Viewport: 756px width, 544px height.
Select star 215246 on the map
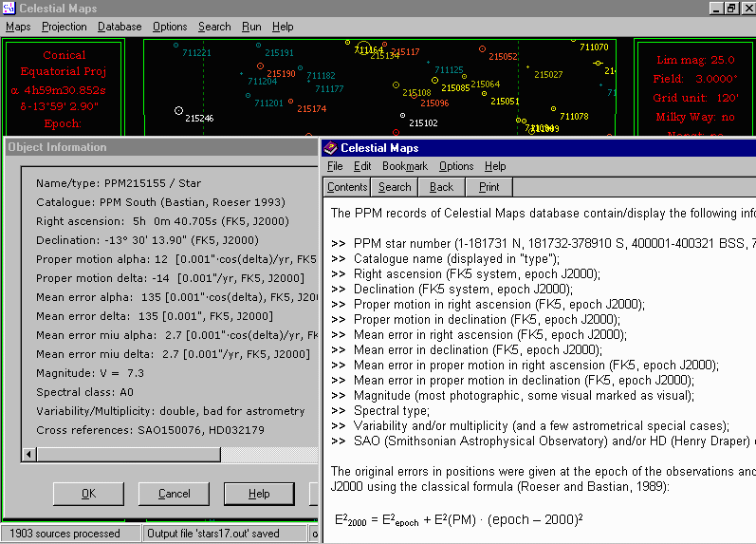pyautogui.click(x=178, y=110)
